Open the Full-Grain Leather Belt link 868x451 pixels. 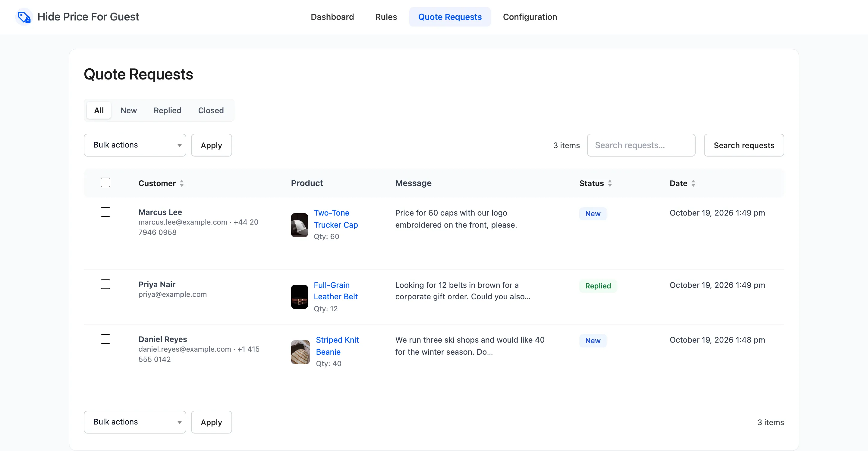click(336, 291)
